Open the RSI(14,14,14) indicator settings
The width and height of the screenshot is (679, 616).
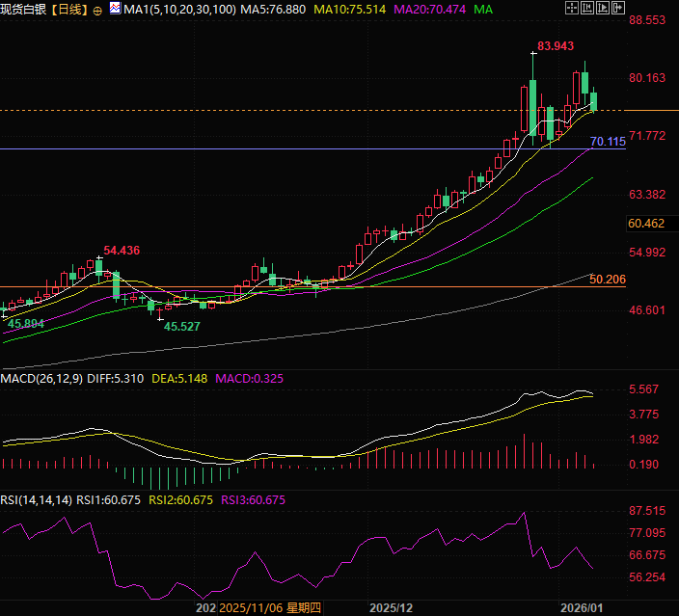pyautogui.click(x=37, y=499)
